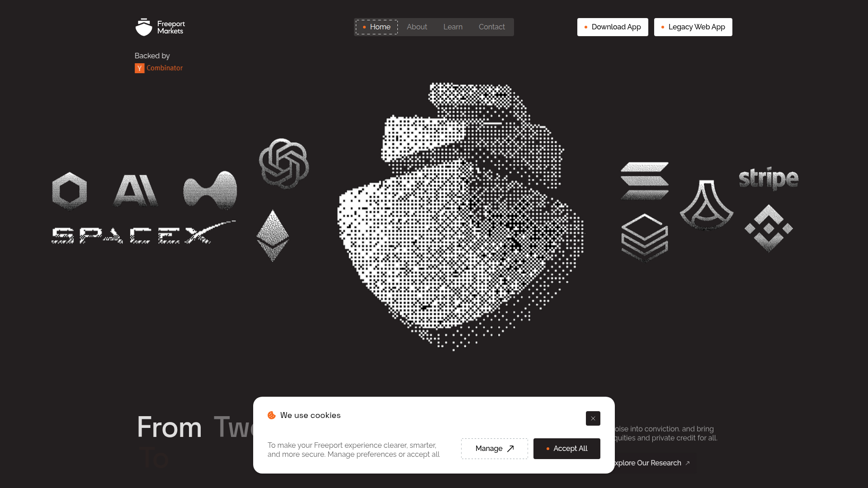Go to the Learn section
Viewport: 868px width, 488px height.
coord(453,27)
